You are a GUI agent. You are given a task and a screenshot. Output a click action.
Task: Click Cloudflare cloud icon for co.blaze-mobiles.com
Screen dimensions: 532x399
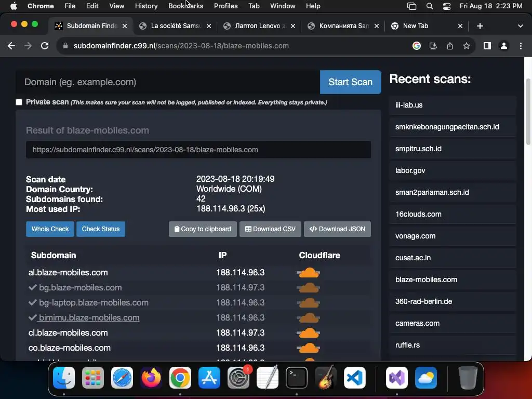coord(309,348)
